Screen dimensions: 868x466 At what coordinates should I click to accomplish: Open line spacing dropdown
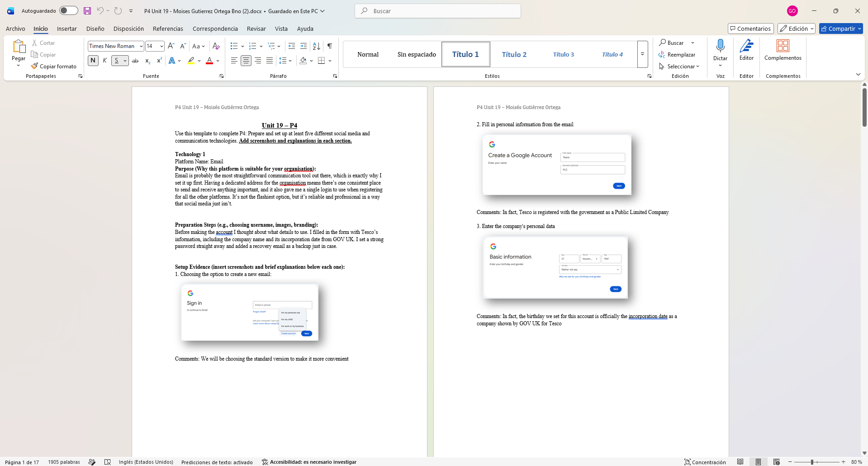point(290,61)
